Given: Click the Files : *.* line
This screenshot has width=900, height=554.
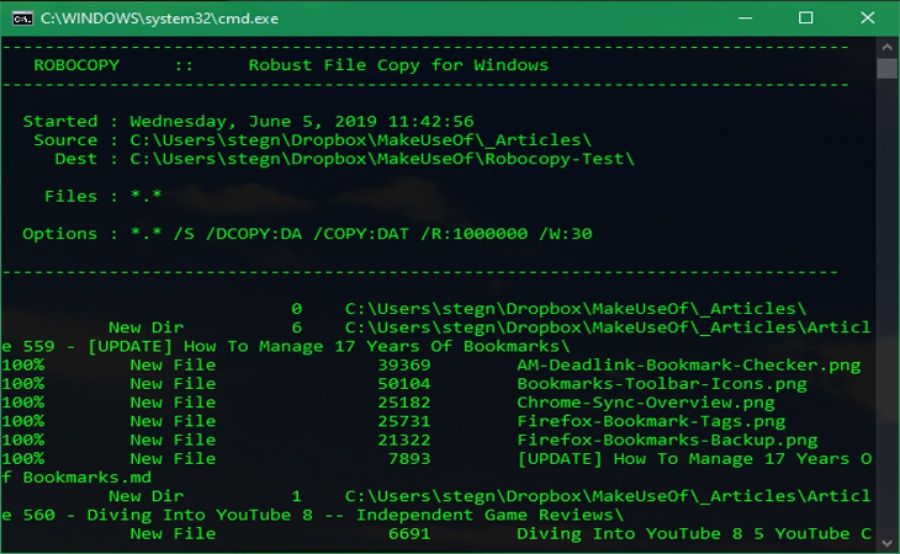Looking at the screenshot, I should tap(103, 196).
